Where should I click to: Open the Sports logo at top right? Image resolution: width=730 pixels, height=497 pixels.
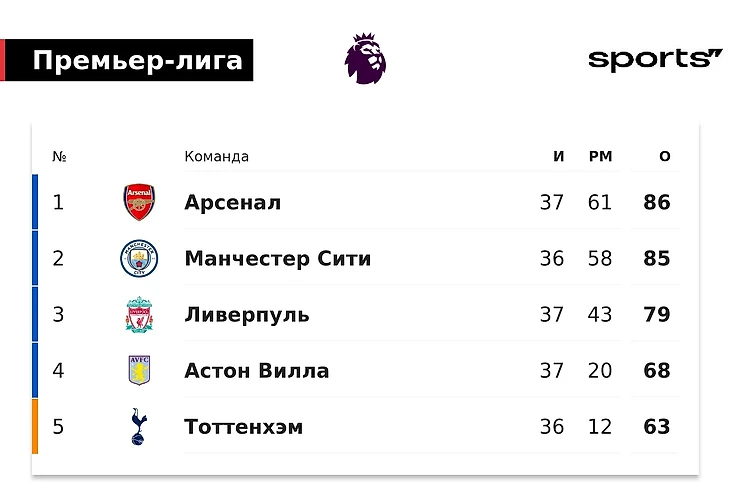655,60
